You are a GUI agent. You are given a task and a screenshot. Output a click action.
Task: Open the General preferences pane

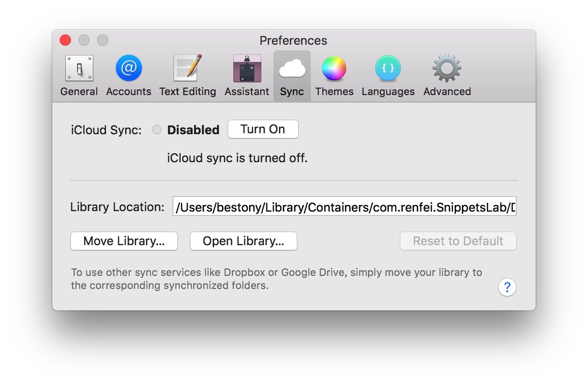click(79, 76)
